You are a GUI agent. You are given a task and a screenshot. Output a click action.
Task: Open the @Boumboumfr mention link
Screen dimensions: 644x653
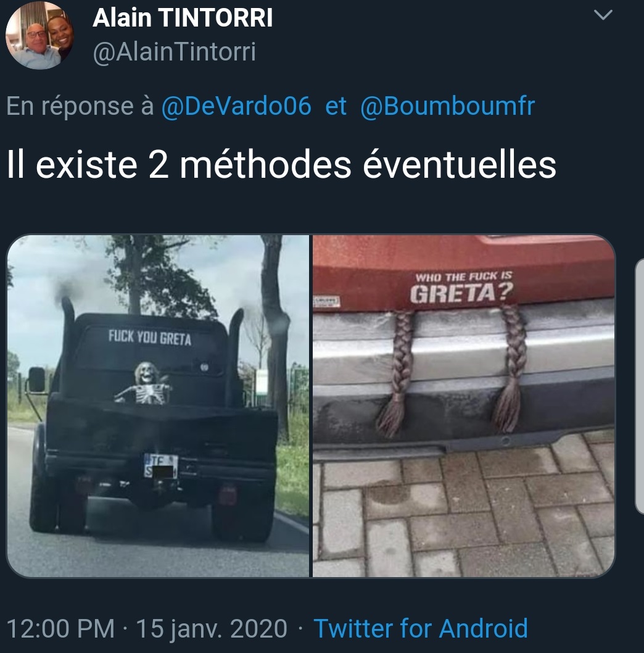point(447,106)
